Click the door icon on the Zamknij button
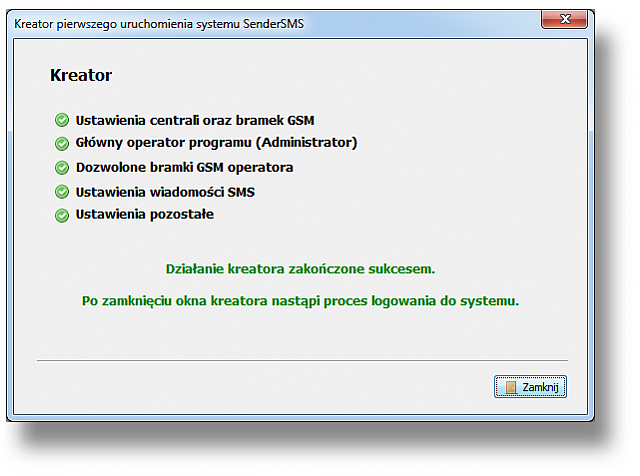 [x=511, y=387]
